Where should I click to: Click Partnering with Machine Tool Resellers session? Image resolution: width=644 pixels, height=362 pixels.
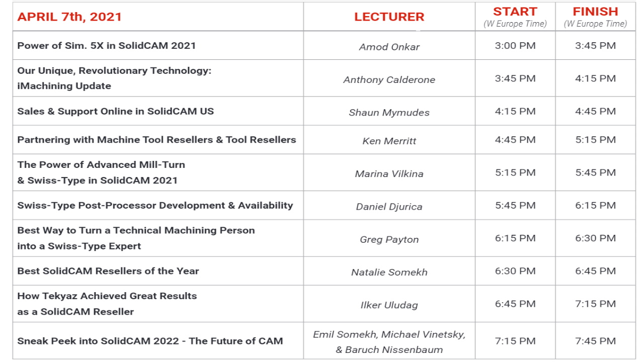pos(156,140)
